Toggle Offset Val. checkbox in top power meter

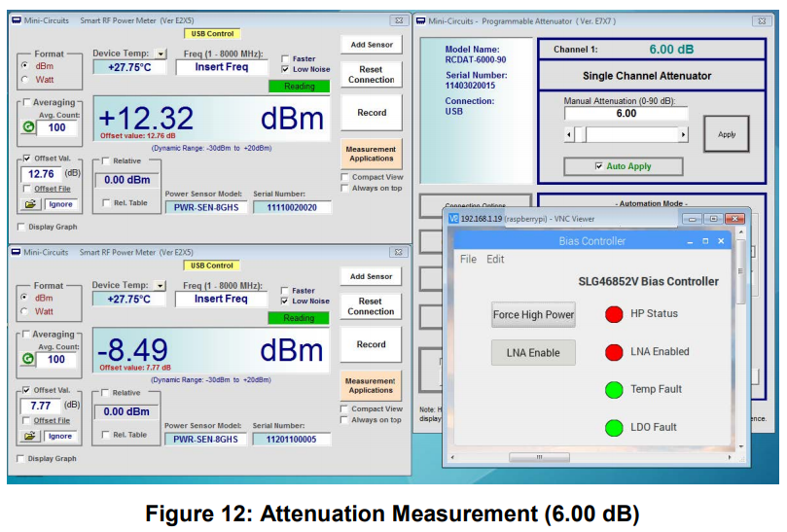[x=26, y=159]
